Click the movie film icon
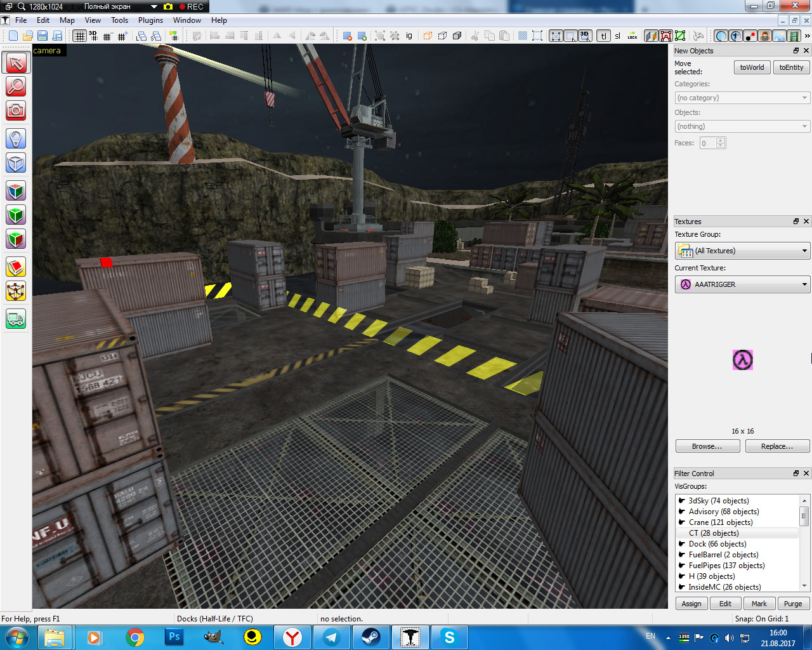Image resolution: width=812 pixels, height=650 pixels. (x=794, y=36)
